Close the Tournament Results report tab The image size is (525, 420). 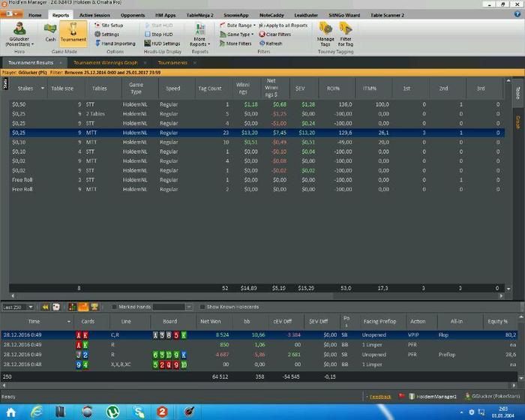coord(61,63)
